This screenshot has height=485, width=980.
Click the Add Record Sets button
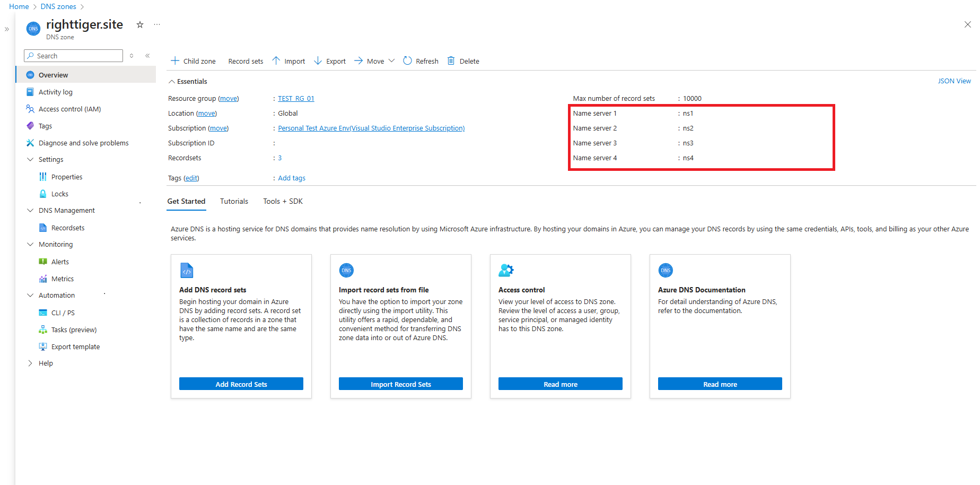(241, 384)
